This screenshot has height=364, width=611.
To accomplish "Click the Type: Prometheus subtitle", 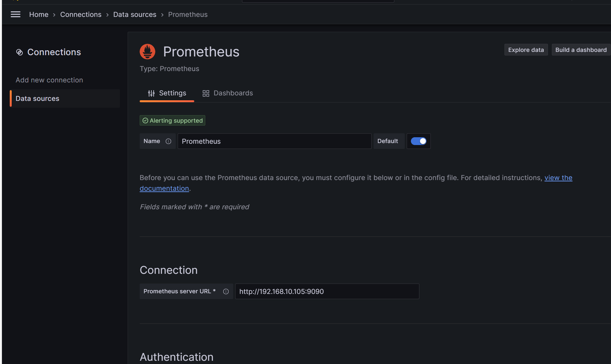I will point(169,69).
